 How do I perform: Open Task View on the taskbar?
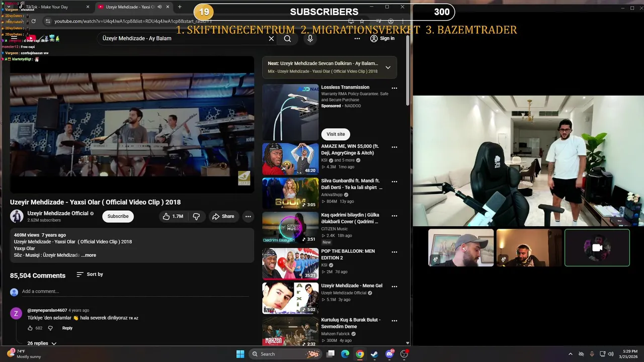[x=331, y=354]
